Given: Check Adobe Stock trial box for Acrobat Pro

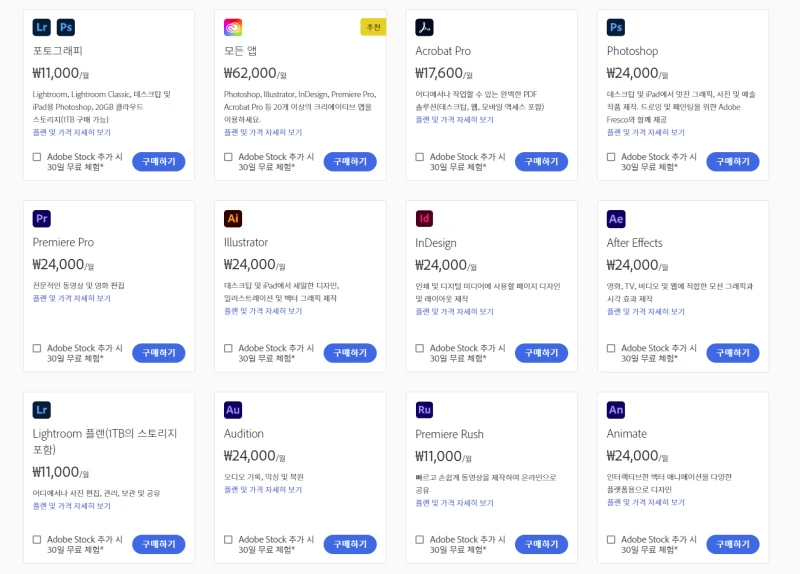Looking at the screenshot, I should tap(420, 157).
